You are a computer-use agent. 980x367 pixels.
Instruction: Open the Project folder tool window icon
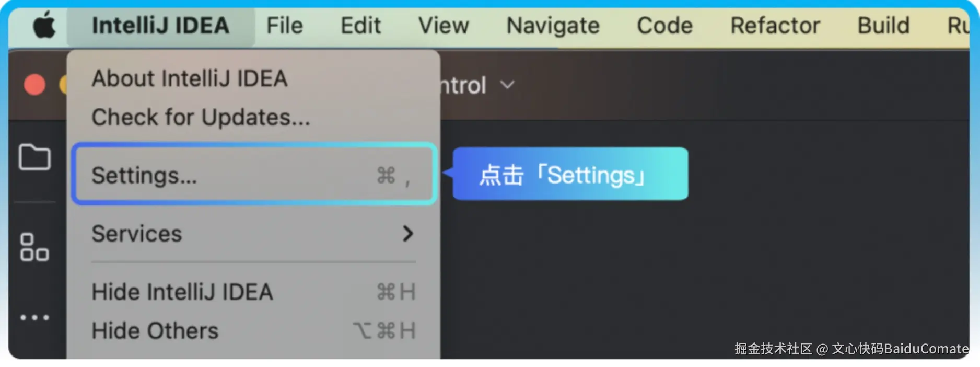tap(34, 157)
